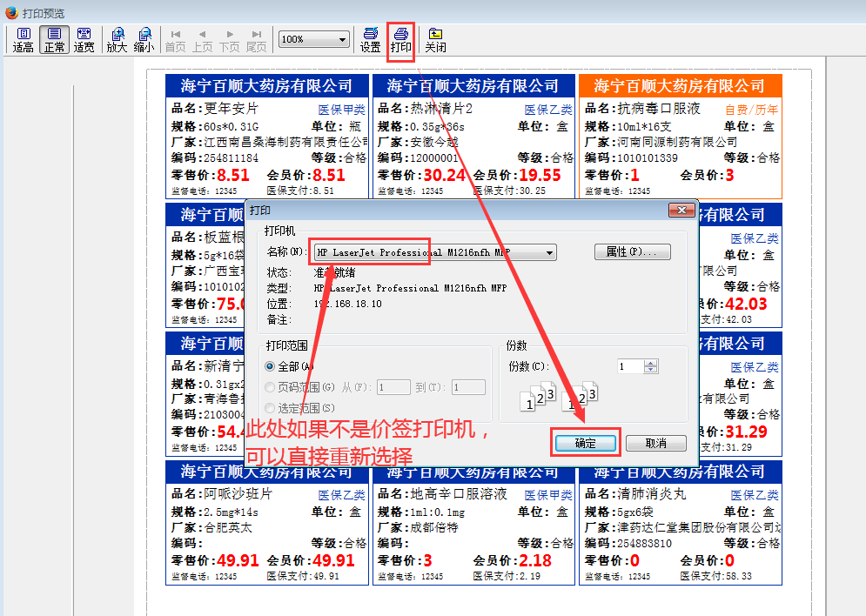Viewport: 866px width, 616px height.
Task: Click the 192.168.18.10 location value
Action: (348, 304)
